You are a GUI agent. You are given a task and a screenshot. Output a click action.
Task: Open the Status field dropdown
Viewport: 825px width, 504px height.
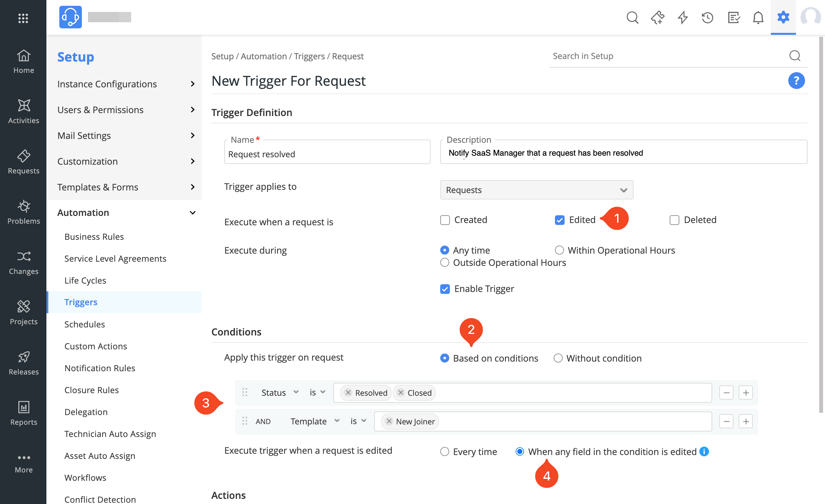[x=280, y=393]
